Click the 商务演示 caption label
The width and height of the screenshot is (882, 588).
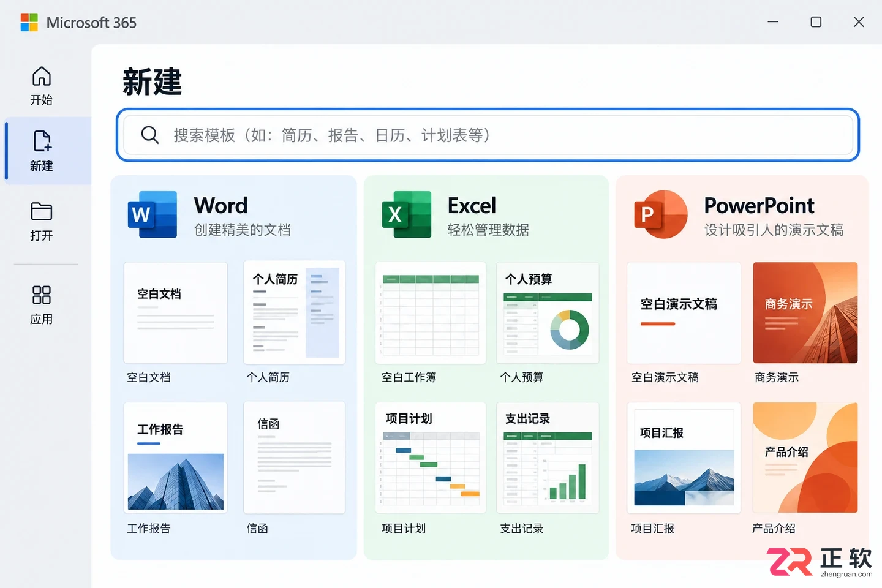tap(777, 377)
